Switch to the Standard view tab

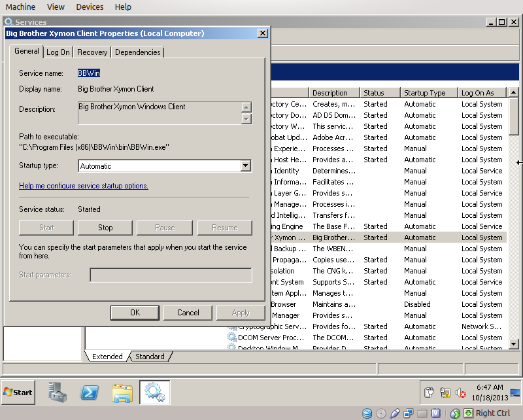[150, 357]
